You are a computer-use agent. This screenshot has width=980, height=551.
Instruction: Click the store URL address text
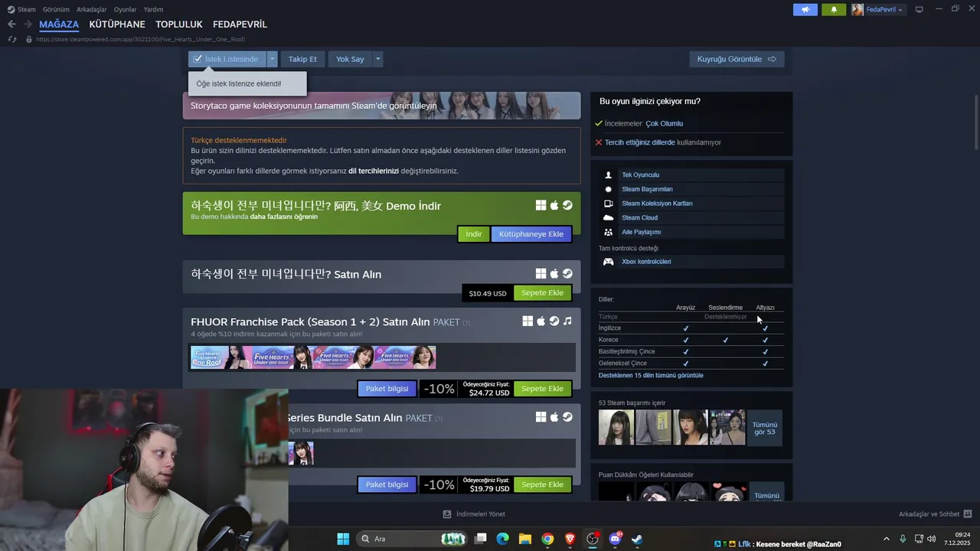coord(140,39)
